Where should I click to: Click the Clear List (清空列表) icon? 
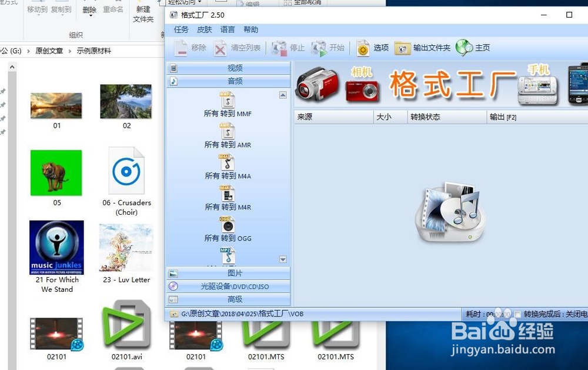tap(220, 48)
